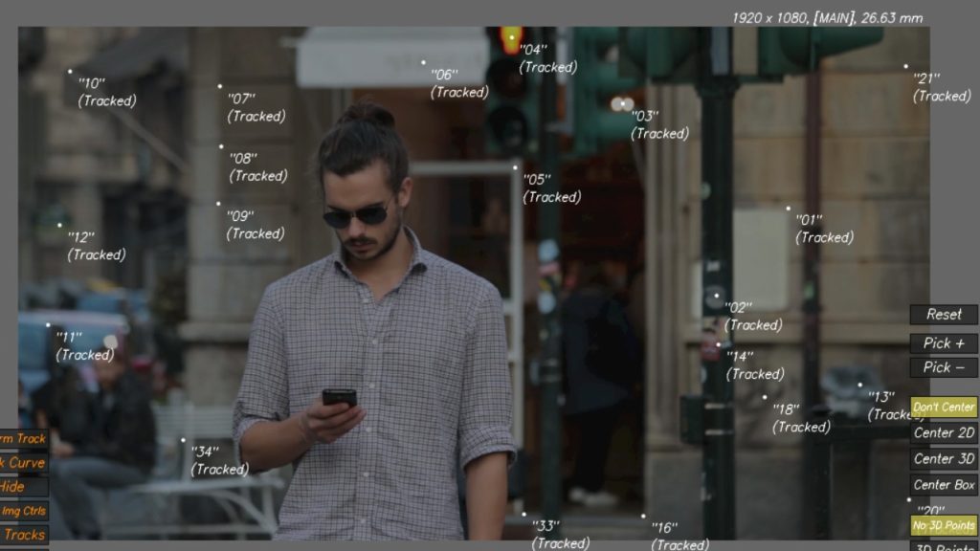Select tracker point "09"
The image size is (980, 551).
(x=218, y=204)
